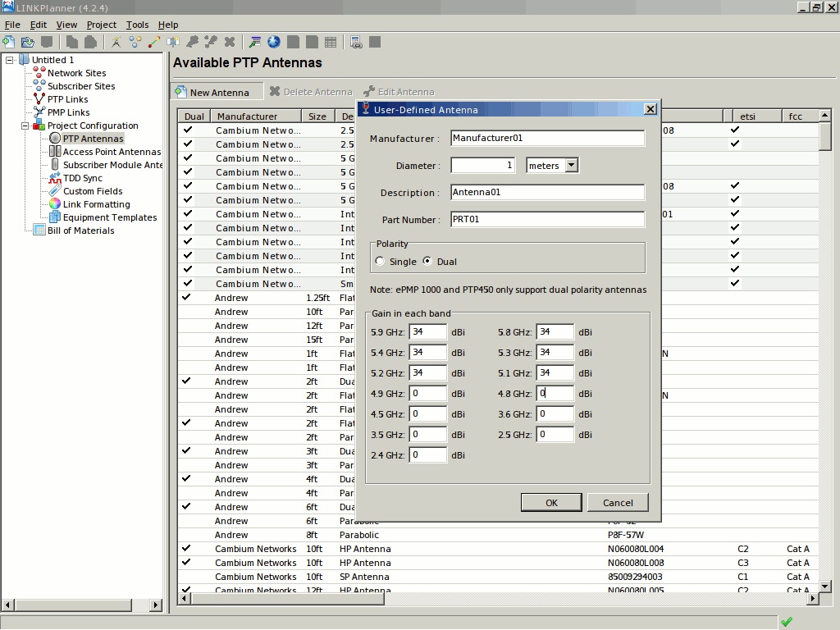Screen dimensions: 840x630
Task: Click the Manufacturer input field
Action: coord(547,138)
